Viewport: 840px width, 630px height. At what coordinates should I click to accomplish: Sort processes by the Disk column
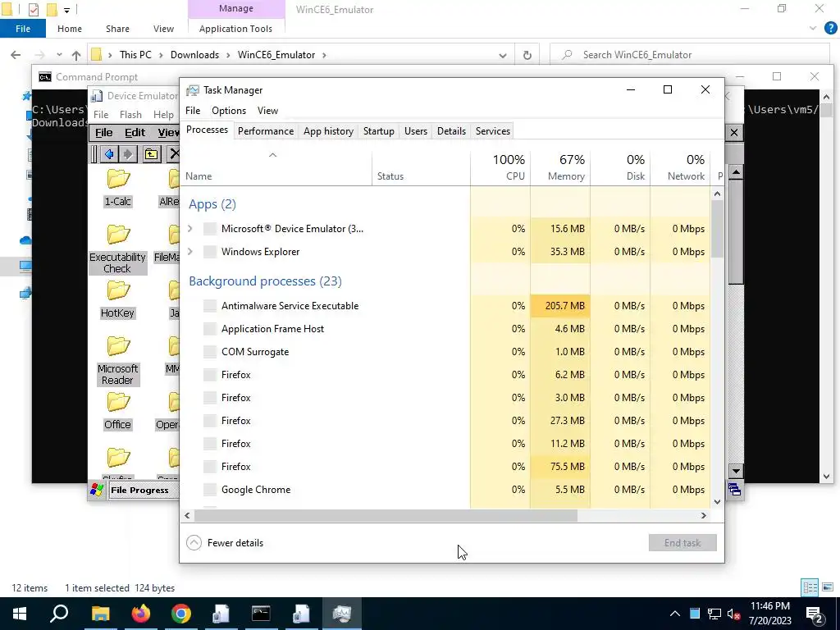tap(620, 167)
